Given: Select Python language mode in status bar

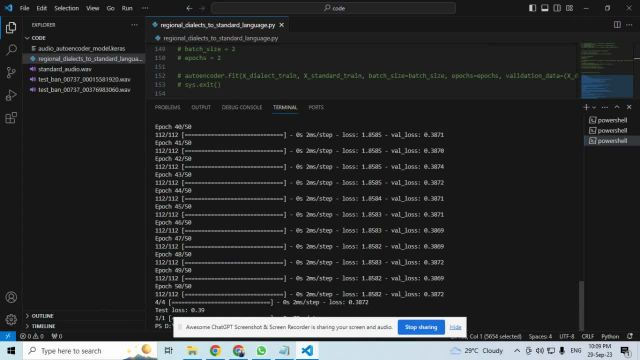Looking at the screenshot, I should (x=610, y=336).
